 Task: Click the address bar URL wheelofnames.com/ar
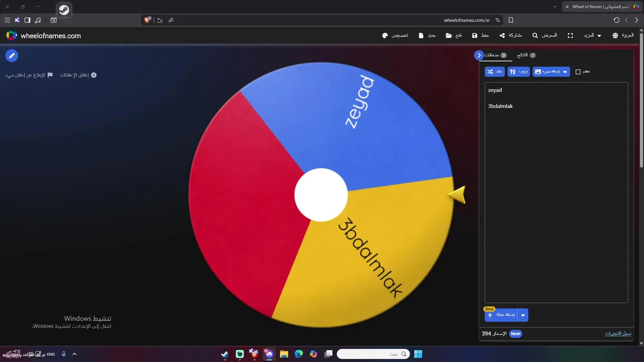(x=466, y=20)
